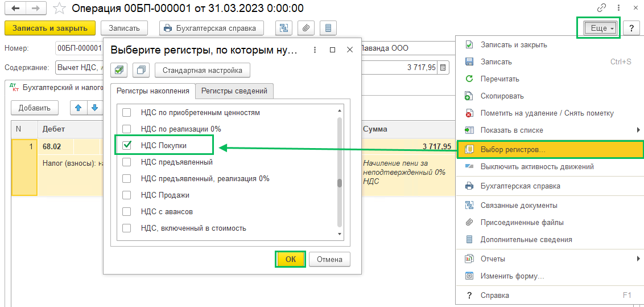Confirm register selection with OK
644x307 pixels.
291,259
